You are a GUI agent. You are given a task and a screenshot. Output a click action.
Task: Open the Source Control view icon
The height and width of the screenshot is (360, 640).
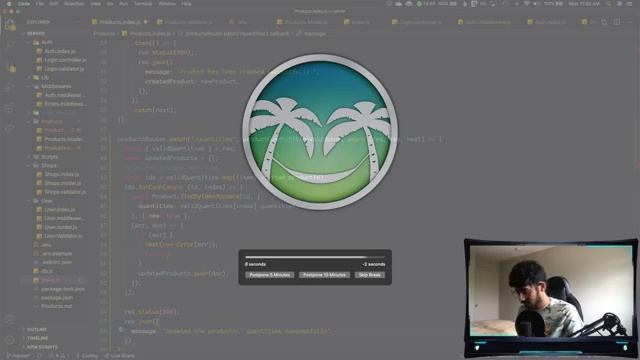(x=10, y=67)
